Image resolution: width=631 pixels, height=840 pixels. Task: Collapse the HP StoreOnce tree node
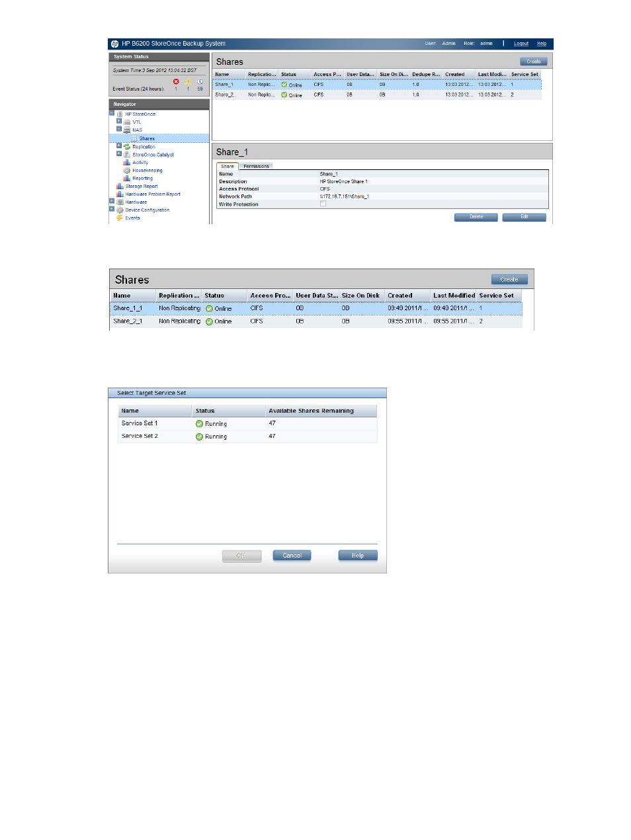112,113
